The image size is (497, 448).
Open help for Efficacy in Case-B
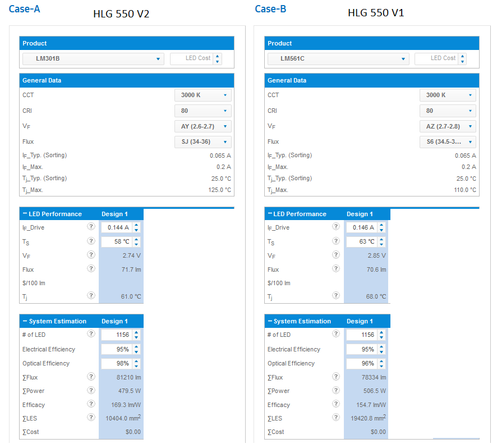(x=336, y=404)
